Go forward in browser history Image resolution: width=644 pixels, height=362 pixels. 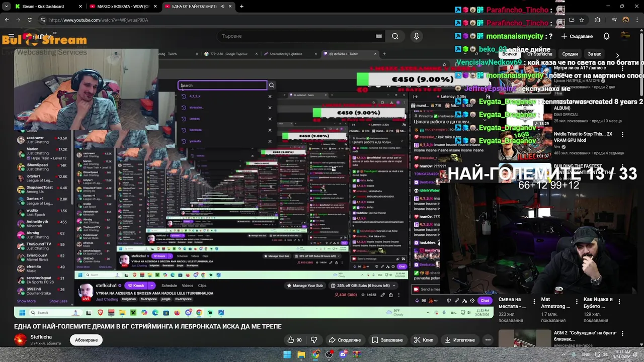[x=18, y=20]
